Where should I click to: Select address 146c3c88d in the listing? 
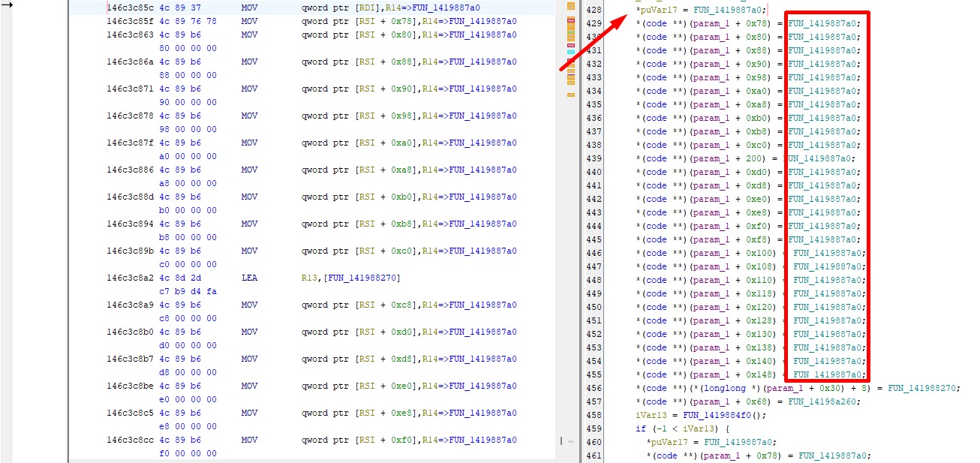(130, 197)
